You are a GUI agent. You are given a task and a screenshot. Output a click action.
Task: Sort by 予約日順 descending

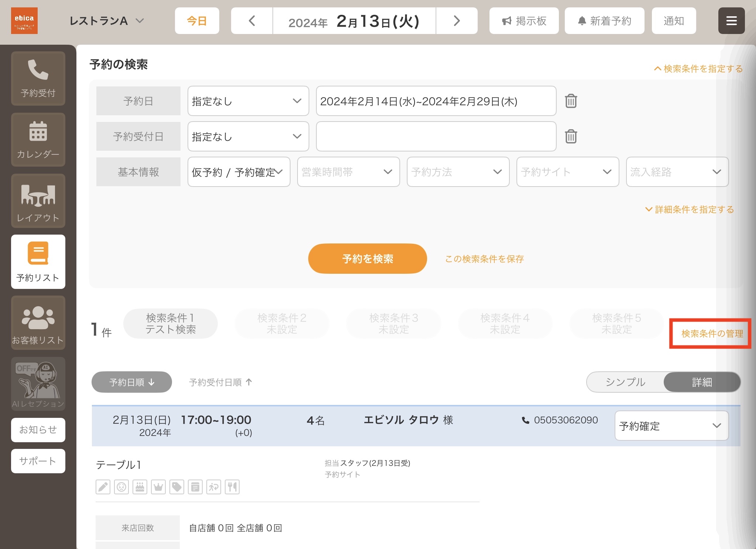(132, 382)
